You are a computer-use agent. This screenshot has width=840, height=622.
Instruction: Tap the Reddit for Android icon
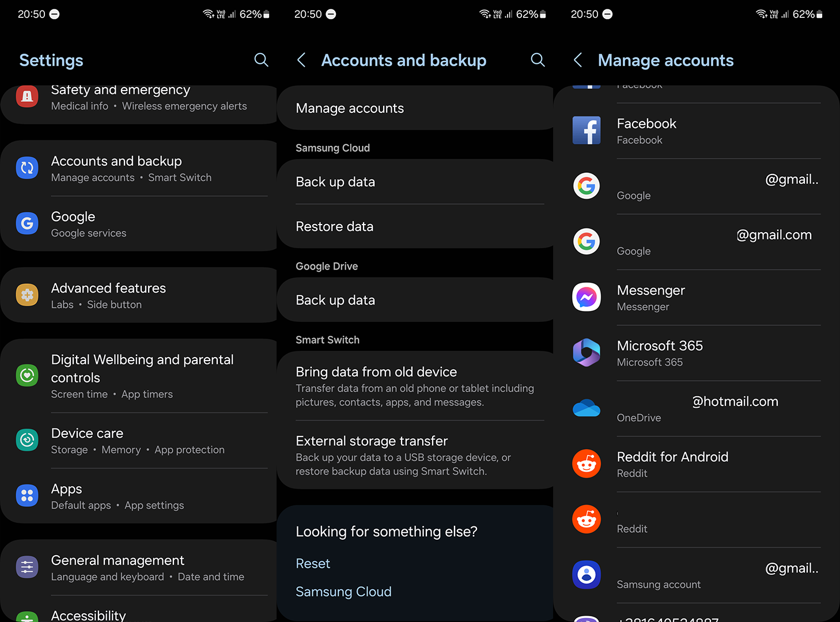click(587, 464)
